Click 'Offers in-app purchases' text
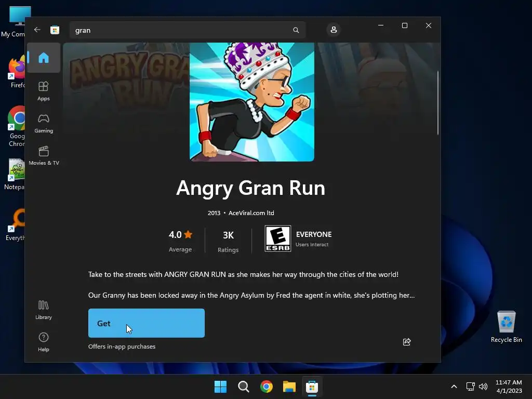 click(122, 347)
